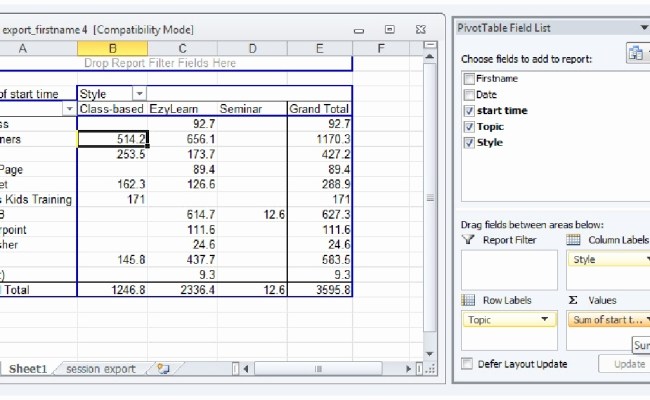
Task: Select the cell containing 656.1
Action: (182, 139)
